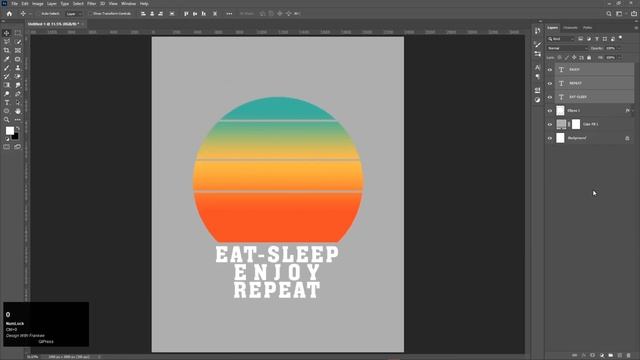Click the Share image icon
The width and height of the screenshot is (640, 360).
[633, 13]
